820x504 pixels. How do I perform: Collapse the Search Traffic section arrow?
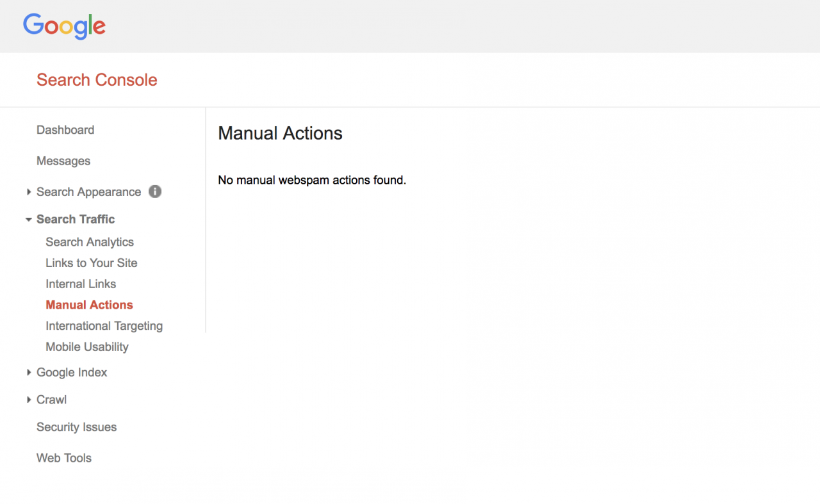coord(29,220)
